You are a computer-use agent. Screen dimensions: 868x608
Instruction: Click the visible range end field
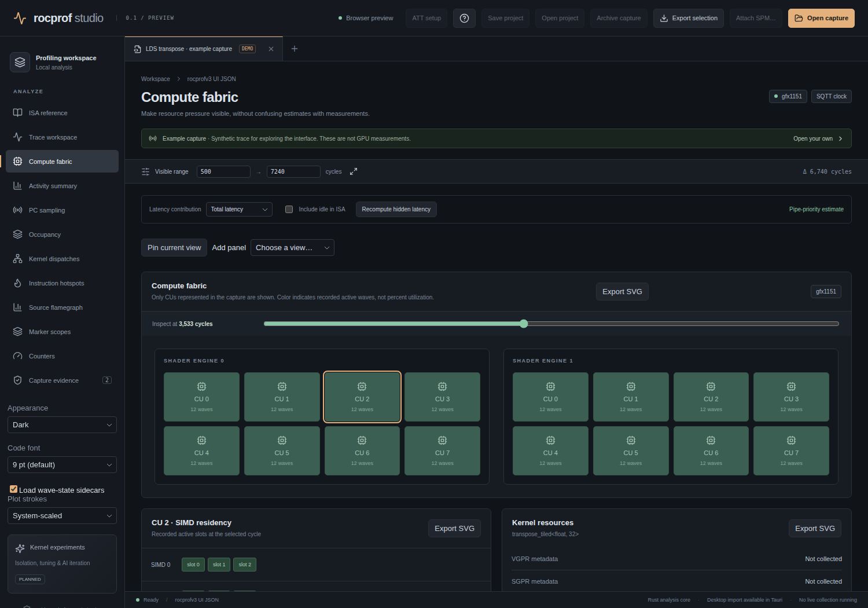[293, 171]
